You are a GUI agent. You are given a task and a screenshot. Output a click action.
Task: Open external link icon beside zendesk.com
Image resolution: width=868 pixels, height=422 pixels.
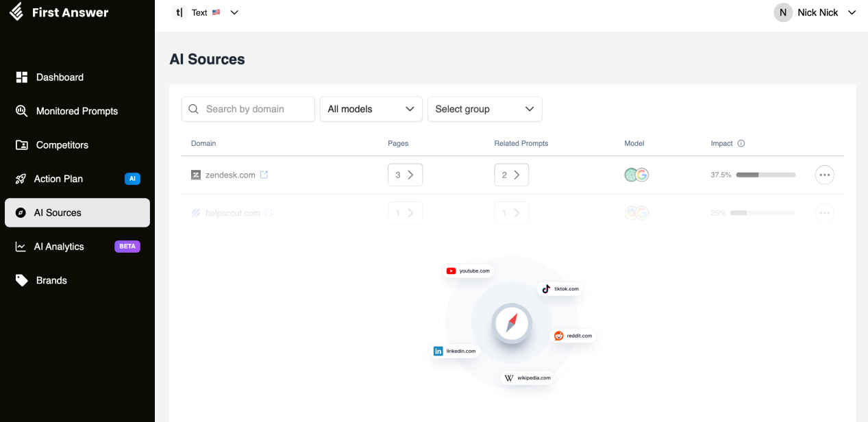tap(264, 175)
